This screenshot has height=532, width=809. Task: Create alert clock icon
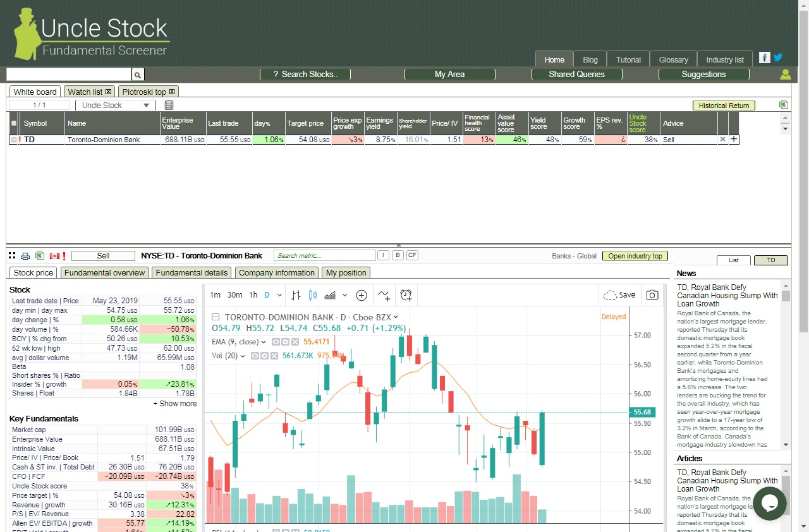pos(406,295)
